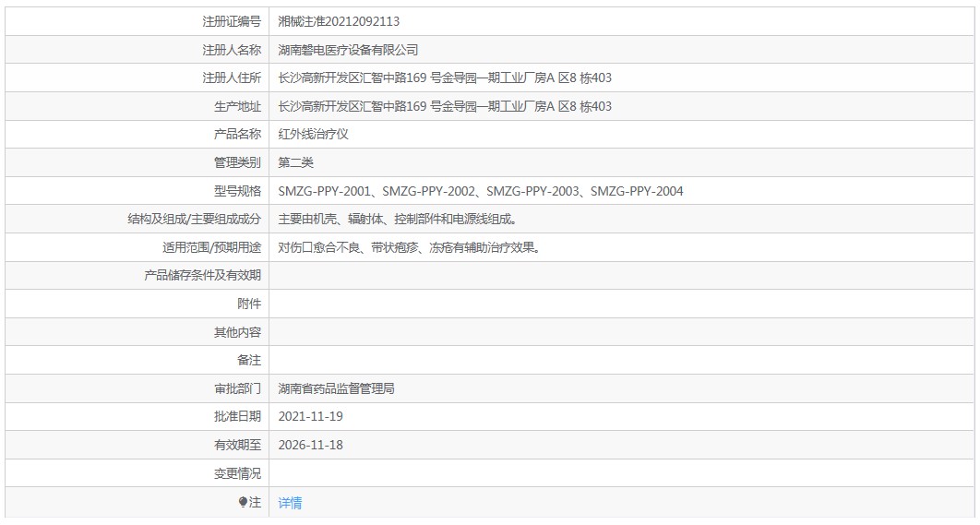Click the 注册人住所 address value
This screenshot has width=980, height=525.
445,78
